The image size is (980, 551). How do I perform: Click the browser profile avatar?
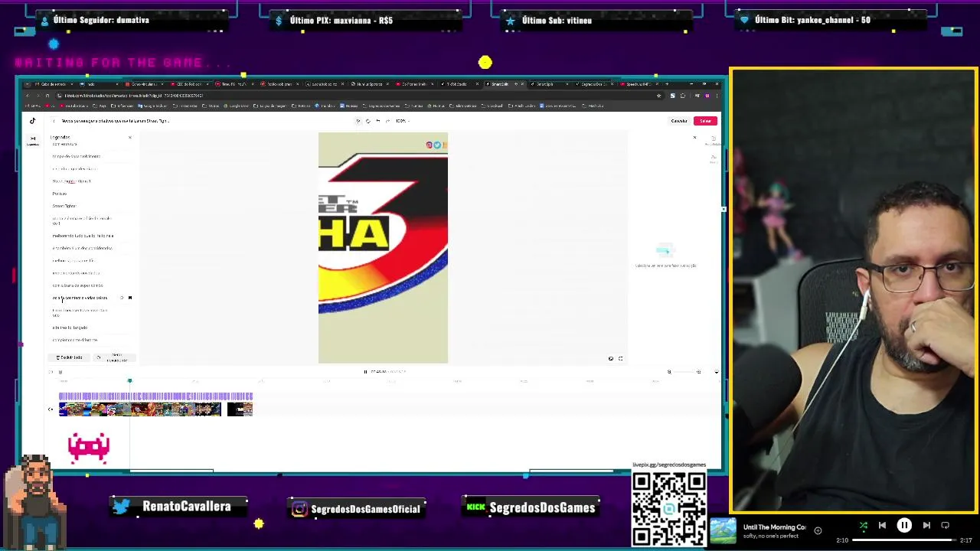click(x=707, y=96)
